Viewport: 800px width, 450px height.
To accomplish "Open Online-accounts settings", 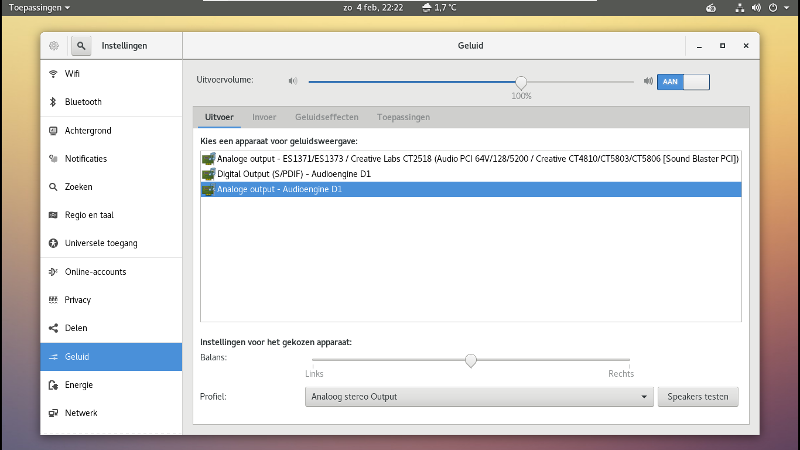I will click(x=111, y=272).
